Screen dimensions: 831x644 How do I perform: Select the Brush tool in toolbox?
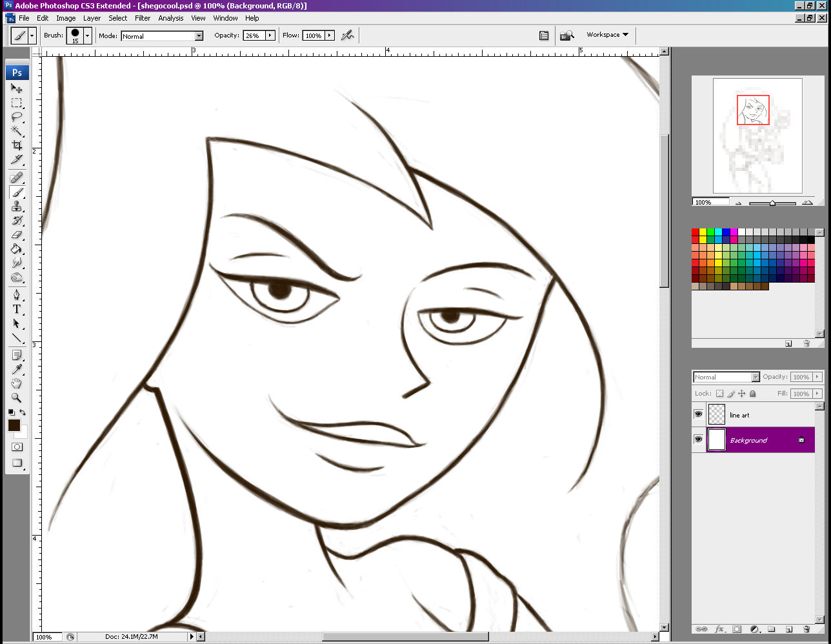click(x=17, y=192)
